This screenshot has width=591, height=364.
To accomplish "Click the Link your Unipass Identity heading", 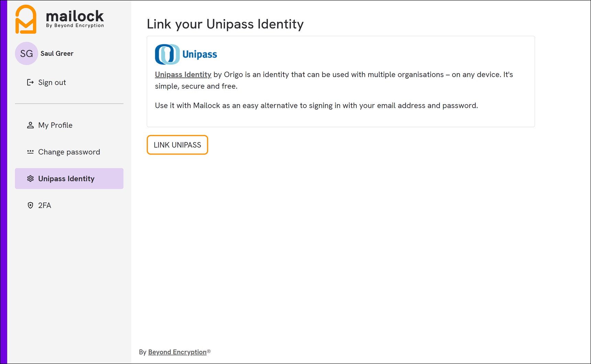I will 225,24.
